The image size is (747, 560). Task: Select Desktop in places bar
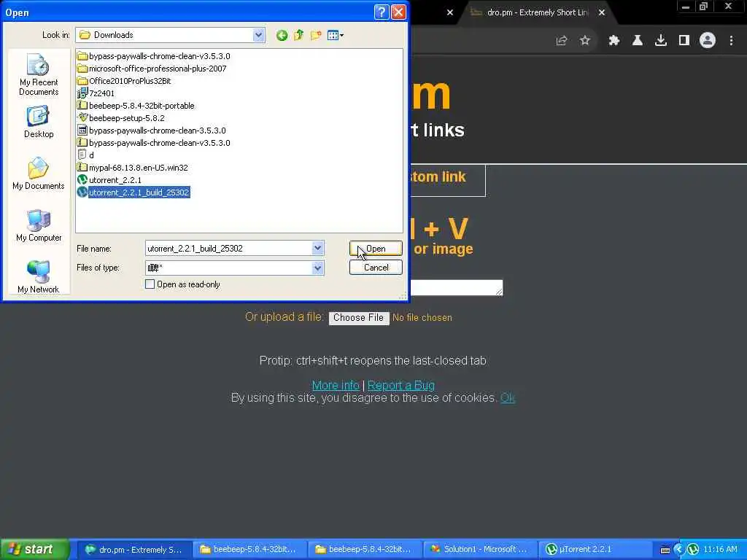coord(39,122)
